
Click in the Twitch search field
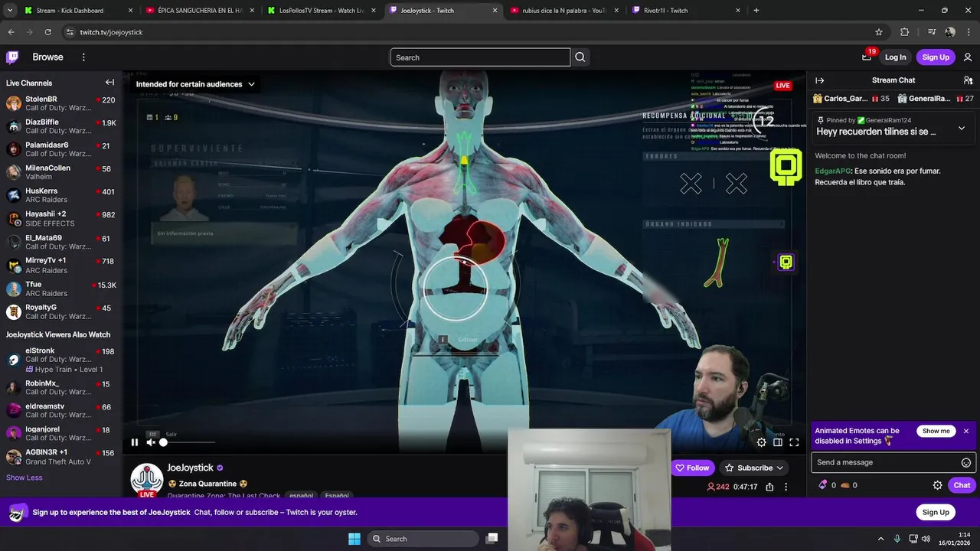(x=480, y=57)
